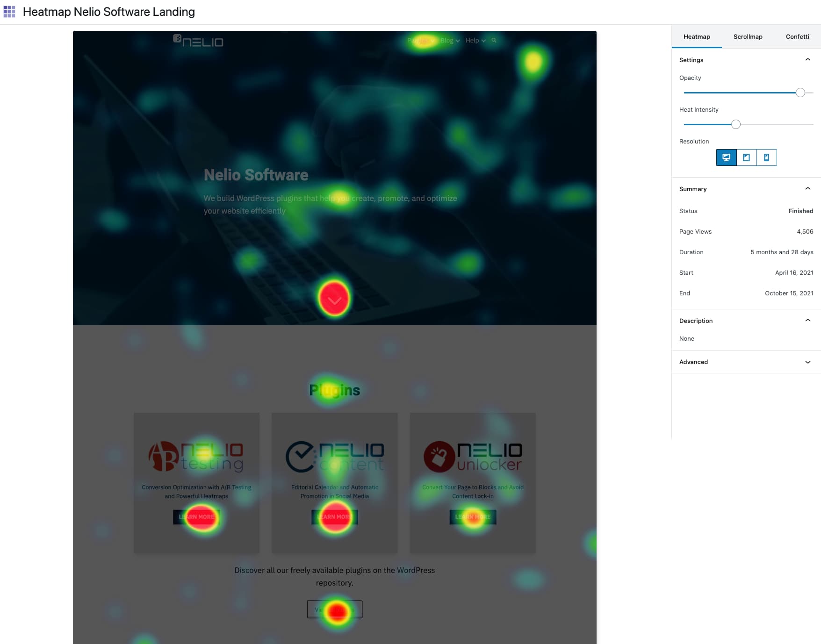This screenshot has height=644, width=821.
Task: Click 'Conversion Optimization with A/B Testing' text
Action: 196,487
